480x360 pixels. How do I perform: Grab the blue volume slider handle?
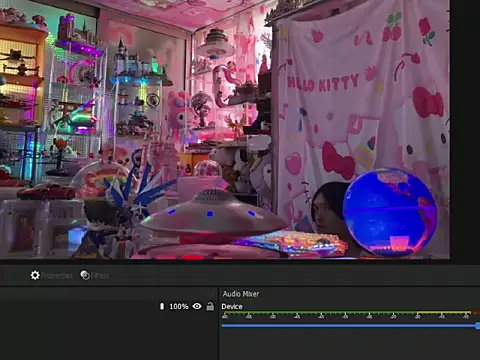tap(478, 326)
